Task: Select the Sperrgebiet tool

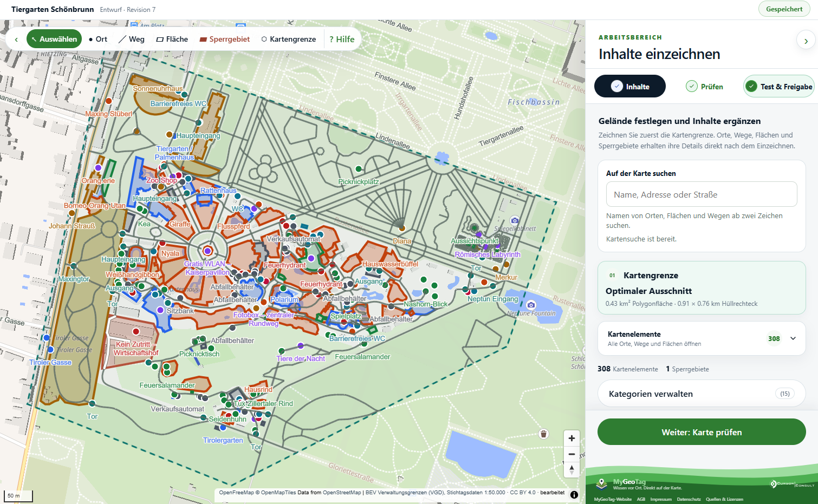Action: [225, 39]
